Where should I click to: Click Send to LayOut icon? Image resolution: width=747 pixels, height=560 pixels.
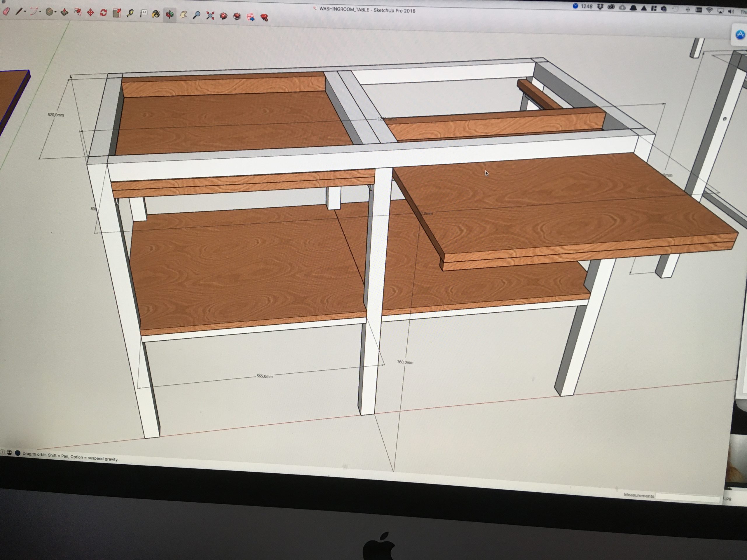(251, 17)
